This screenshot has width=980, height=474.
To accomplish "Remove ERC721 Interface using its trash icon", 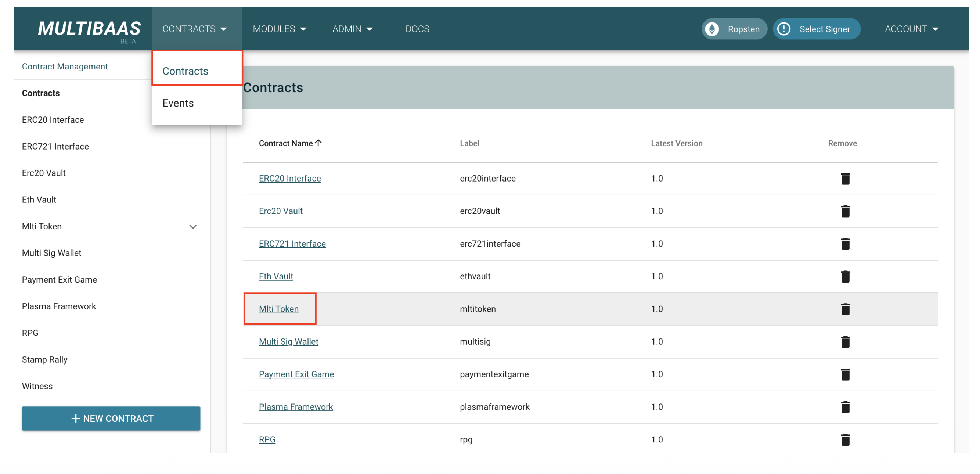I will [x=845, y=244].
